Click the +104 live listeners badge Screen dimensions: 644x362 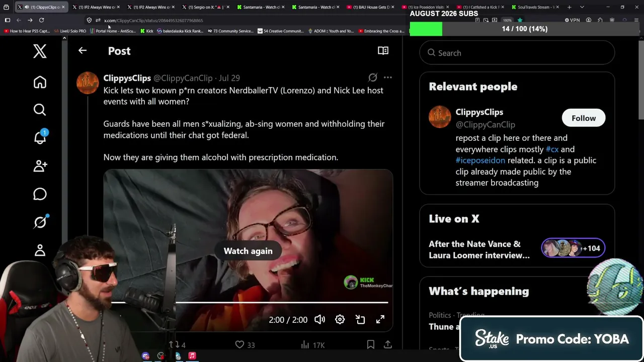pos(573,248)
